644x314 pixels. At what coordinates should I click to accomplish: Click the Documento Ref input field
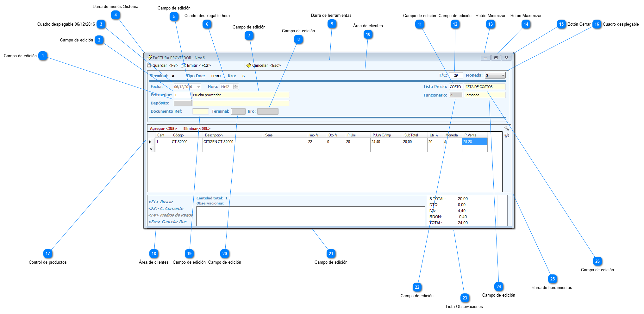click(x=200, y=111)
